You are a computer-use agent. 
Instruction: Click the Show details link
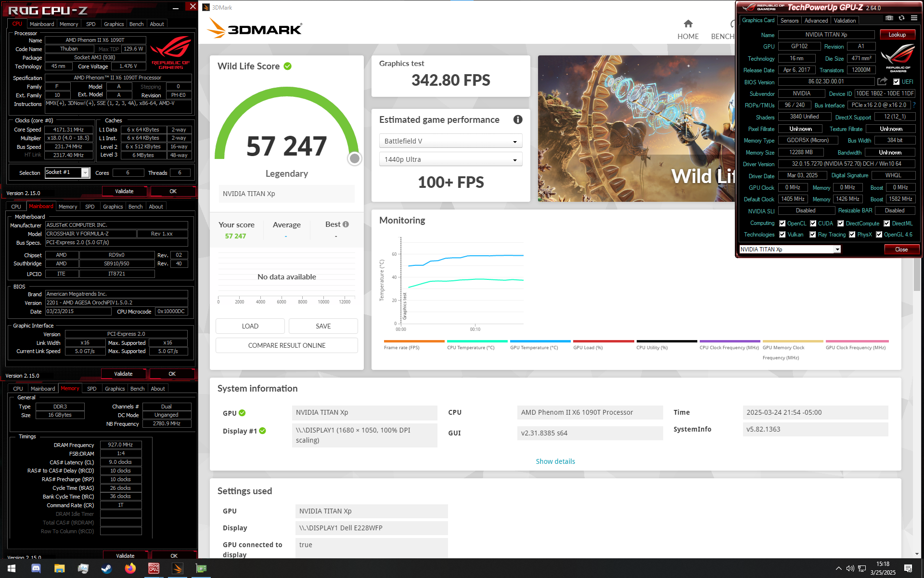coord(555,461)
